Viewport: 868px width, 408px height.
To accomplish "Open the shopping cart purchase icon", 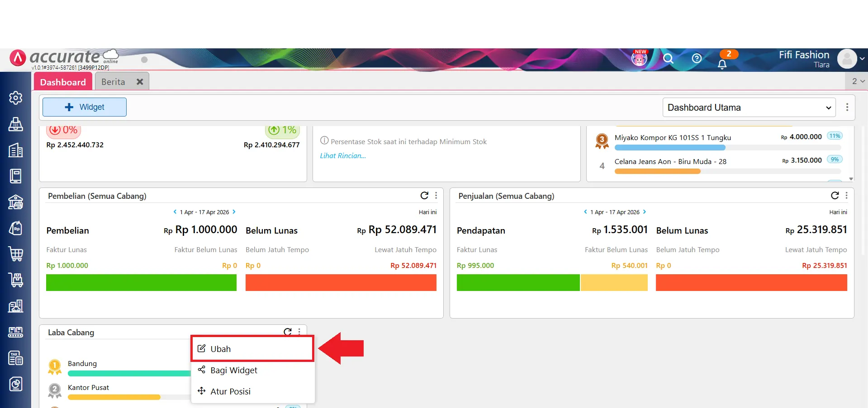I will pos(16,254).
